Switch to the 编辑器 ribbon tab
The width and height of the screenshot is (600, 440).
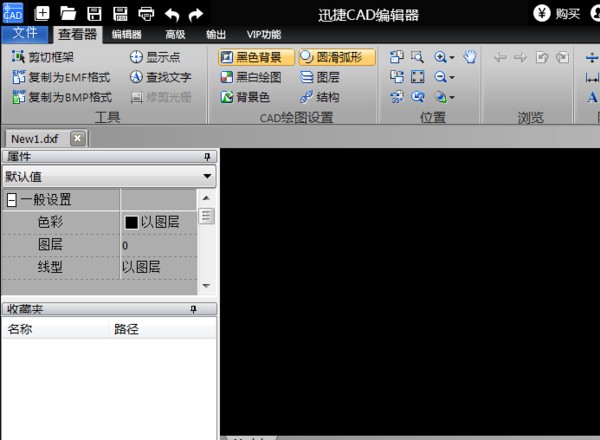(127, 34)
